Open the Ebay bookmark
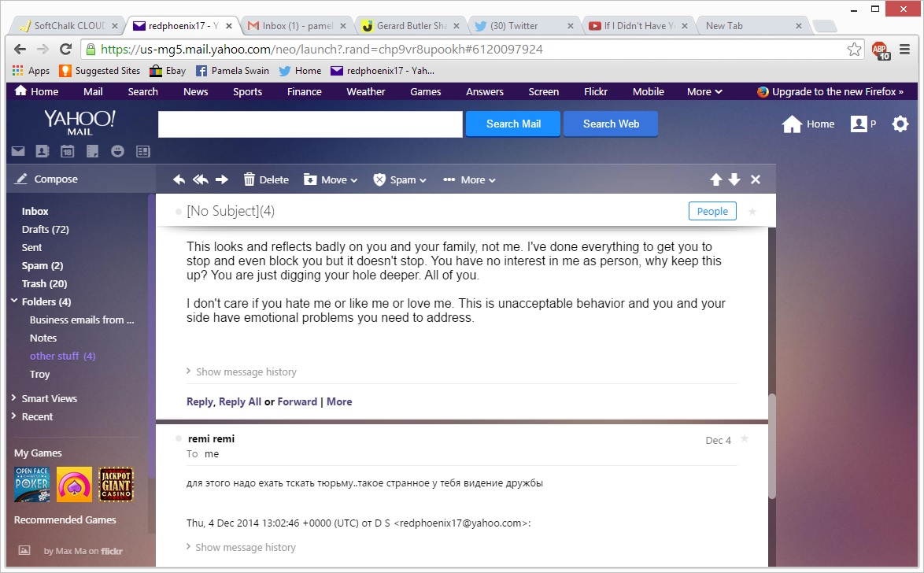The width and height of the screenshot is (924, 573). (168, 71)
